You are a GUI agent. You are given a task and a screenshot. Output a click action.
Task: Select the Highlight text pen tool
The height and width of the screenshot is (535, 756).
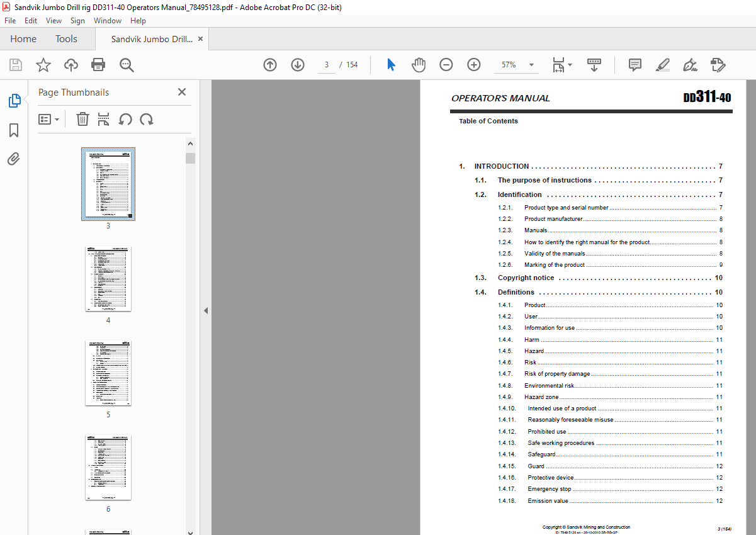[662, 65]
